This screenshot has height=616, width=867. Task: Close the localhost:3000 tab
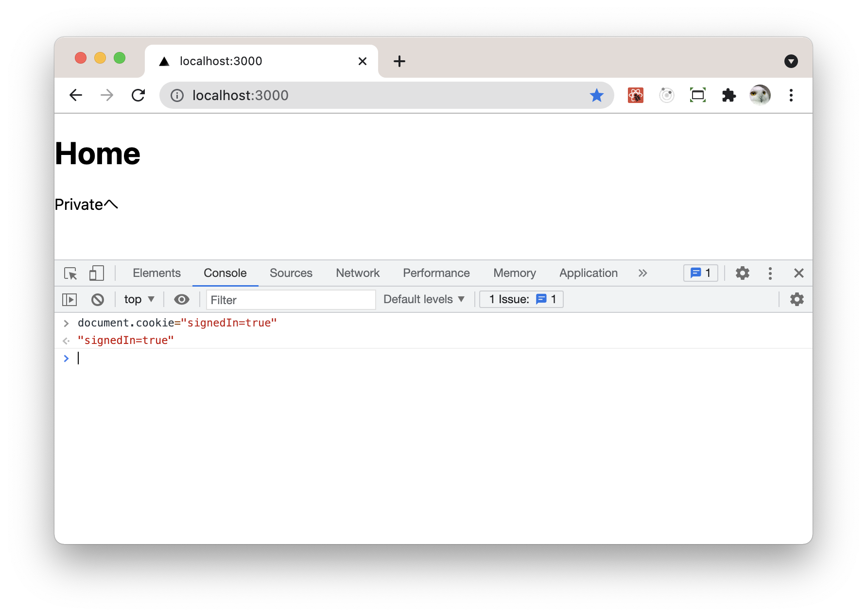[363, 61]
